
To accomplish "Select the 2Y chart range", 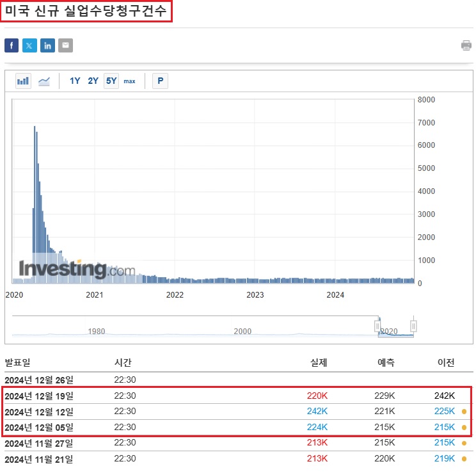I will point(93,81).
